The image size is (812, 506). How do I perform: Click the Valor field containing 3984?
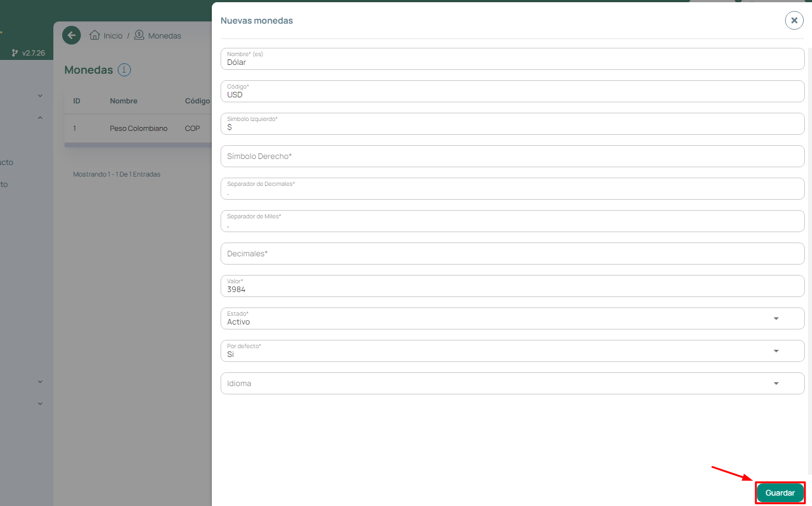click(513, 286)
